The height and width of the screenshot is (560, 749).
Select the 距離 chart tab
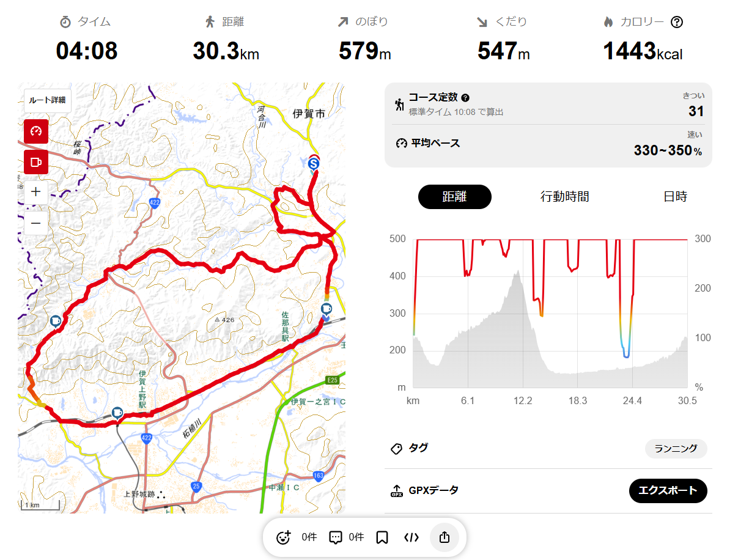[454, 197]
